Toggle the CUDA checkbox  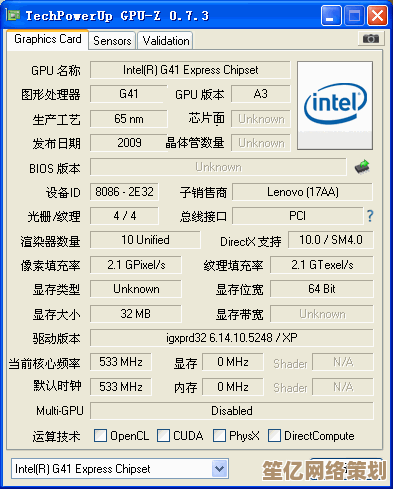pos(163,435)
